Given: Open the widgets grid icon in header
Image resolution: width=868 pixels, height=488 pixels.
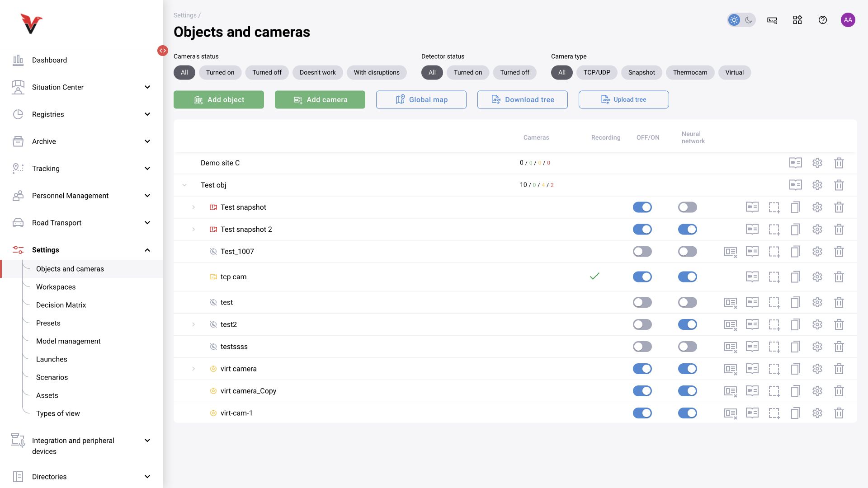Looking at the screenshot, I should pos(797,20).
